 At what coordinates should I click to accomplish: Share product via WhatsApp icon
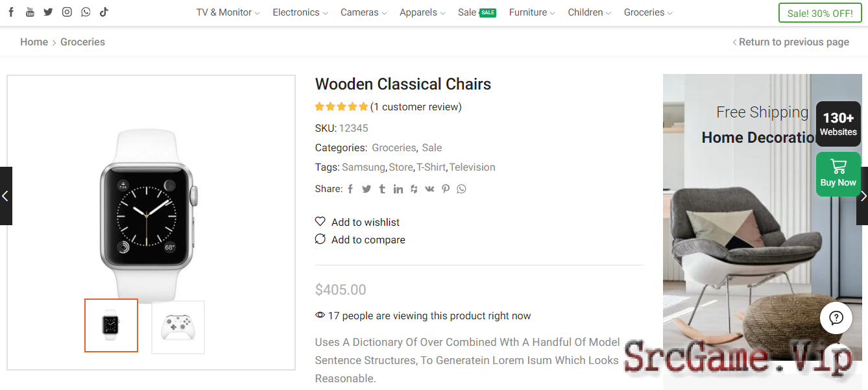[461, 189]
